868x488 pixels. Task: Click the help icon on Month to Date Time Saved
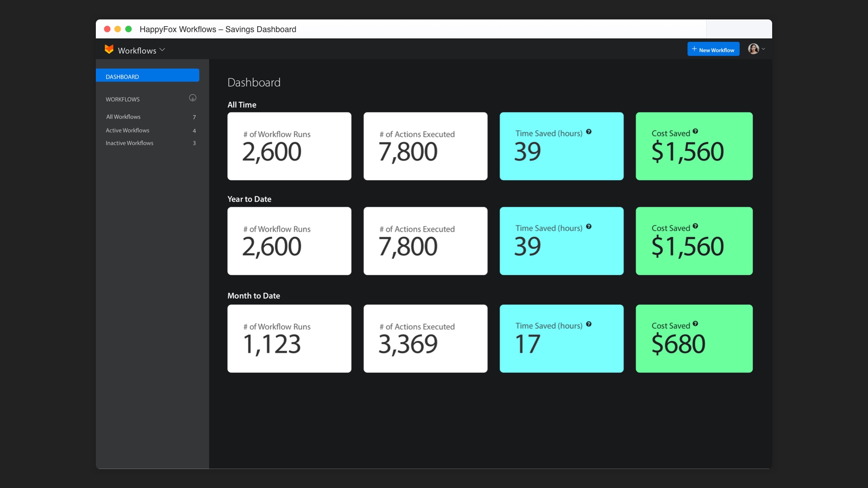(589, 324)
